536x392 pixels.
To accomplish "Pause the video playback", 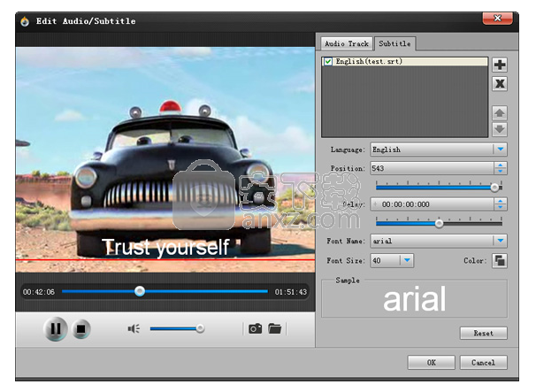I will point(55,328).
